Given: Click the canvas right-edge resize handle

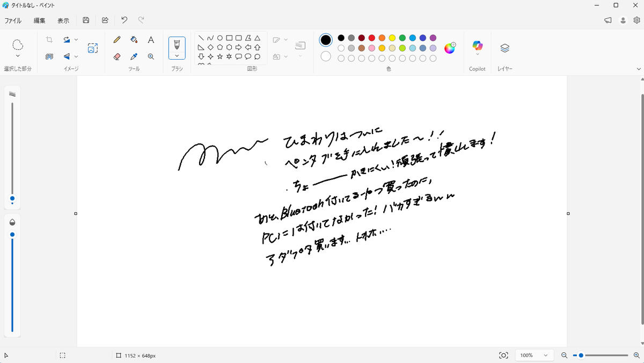Looking at the screenshot, I should point(568,214).
